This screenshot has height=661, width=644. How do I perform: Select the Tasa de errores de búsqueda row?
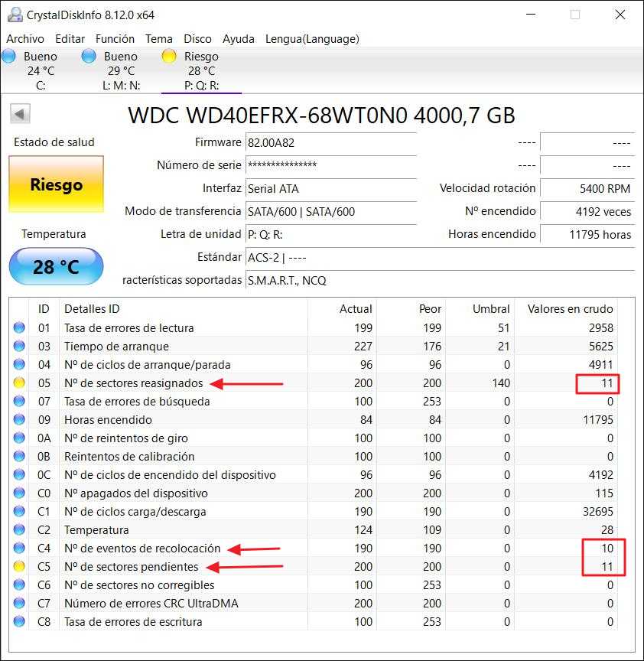pyautogui.click(x=314, y=402)
